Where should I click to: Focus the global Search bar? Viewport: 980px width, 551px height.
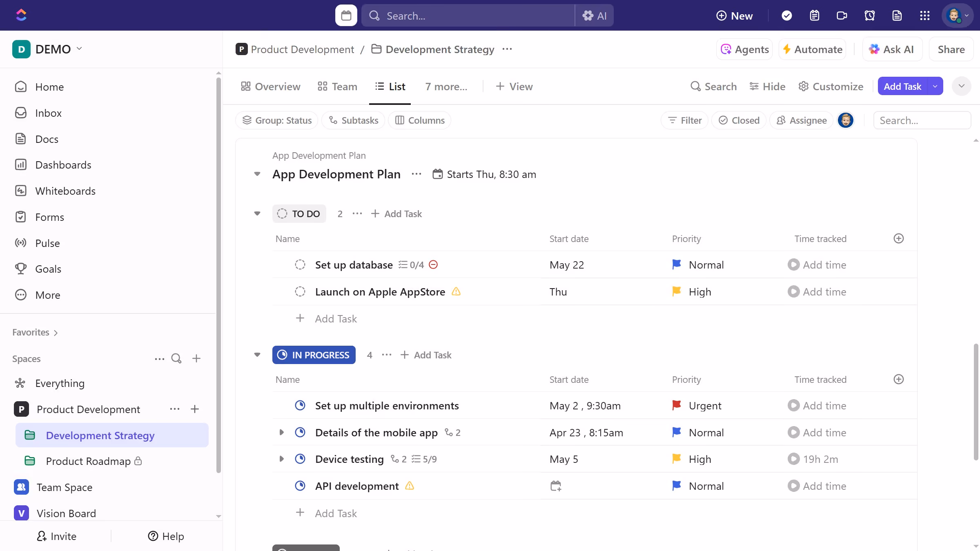(468, 16)
